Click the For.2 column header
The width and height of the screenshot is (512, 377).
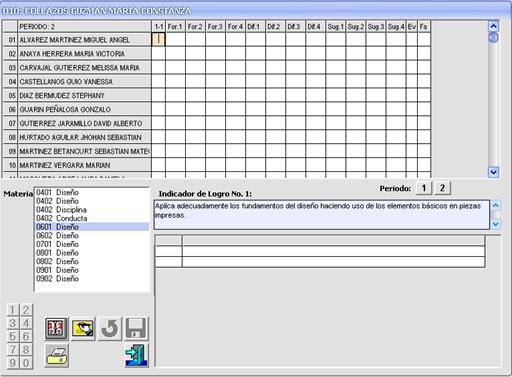[x=195, y=27]
